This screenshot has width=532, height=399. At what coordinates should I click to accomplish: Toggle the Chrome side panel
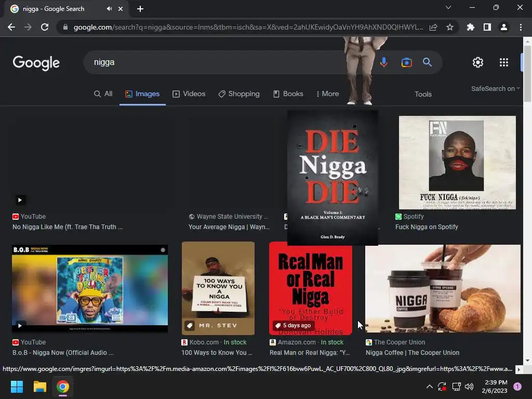point(487,27)
